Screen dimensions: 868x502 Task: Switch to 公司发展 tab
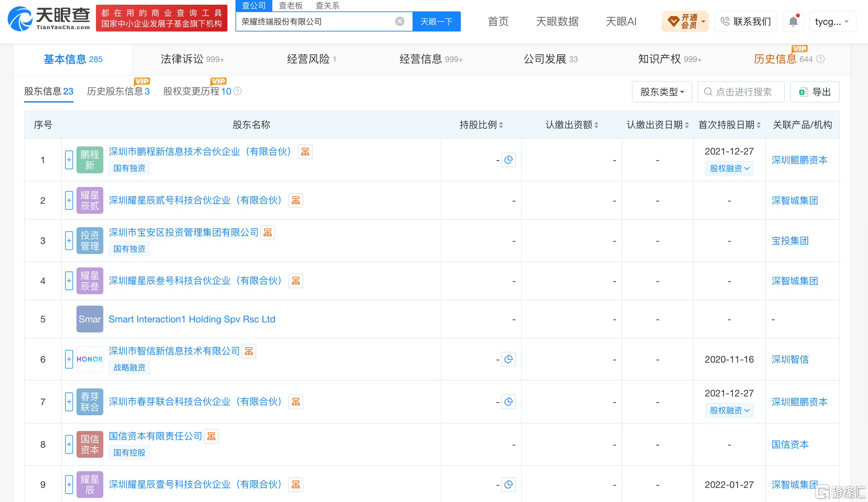[x=550, y=59]
